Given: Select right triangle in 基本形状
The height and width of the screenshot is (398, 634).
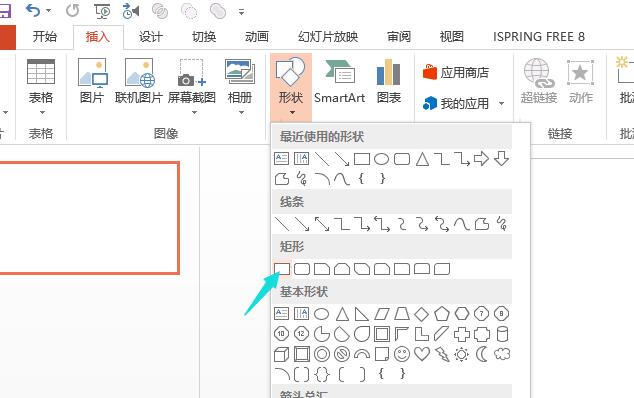Looking at the screenshot, I should click(362, 314).
